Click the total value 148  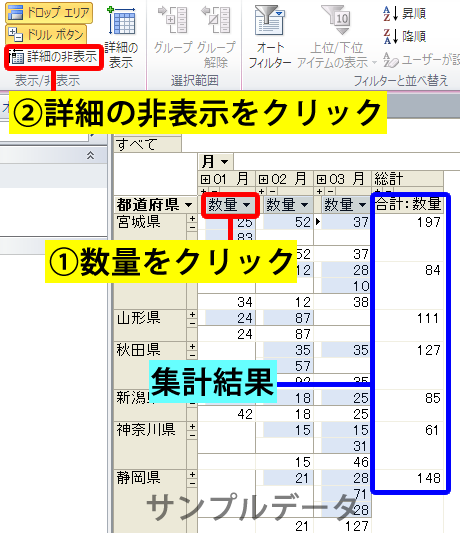click(x=429, y=479)
